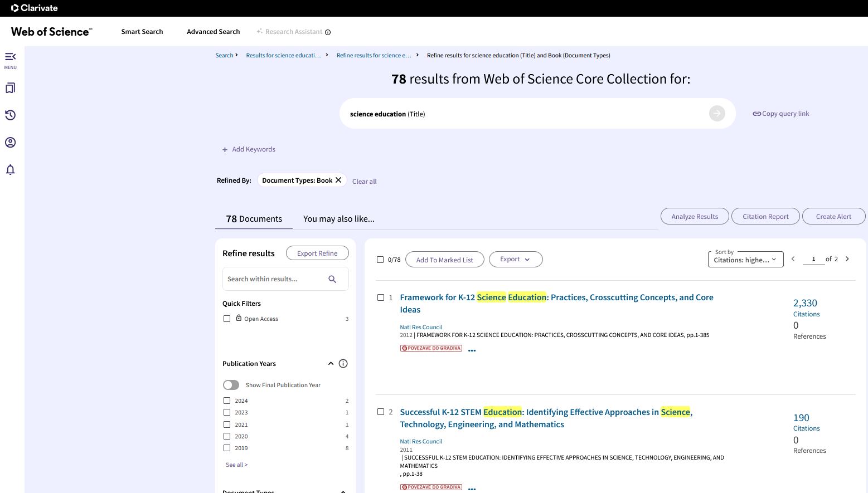Select checkbox for result 2
The height and width of the screenshot is (493, 868).
point(381,412)
